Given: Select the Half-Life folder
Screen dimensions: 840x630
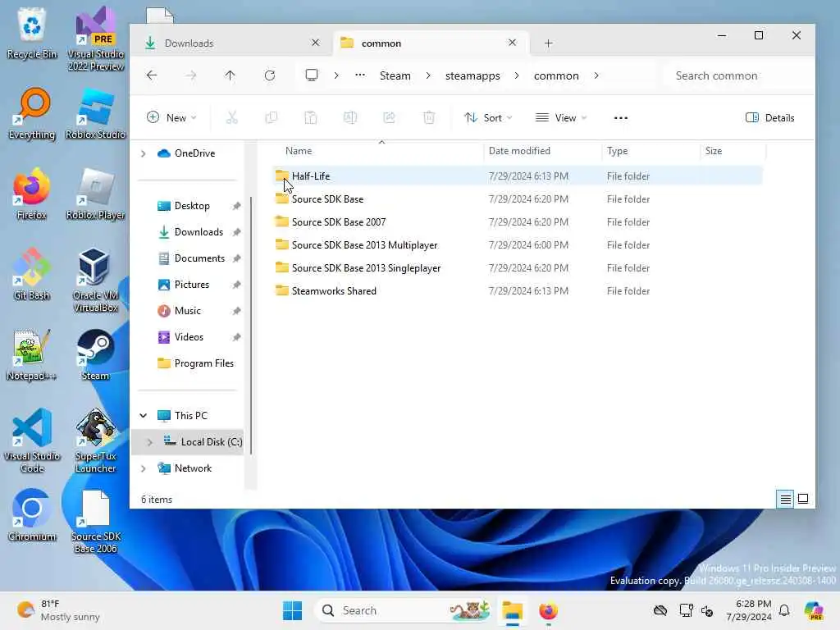Looking at the screenshot, I should pos(518,176).
